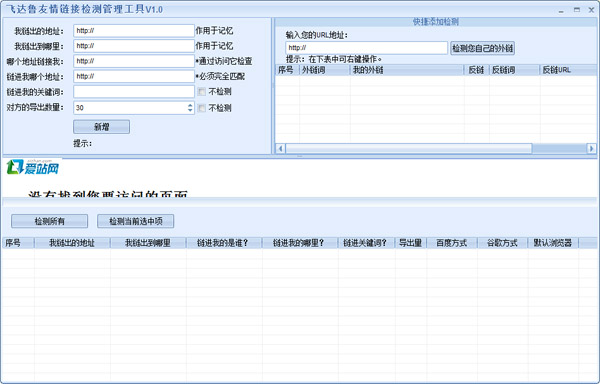The width and height of the screenshot is (600, 384).
Task: Minimize the window
Action: tap(561, 10)
